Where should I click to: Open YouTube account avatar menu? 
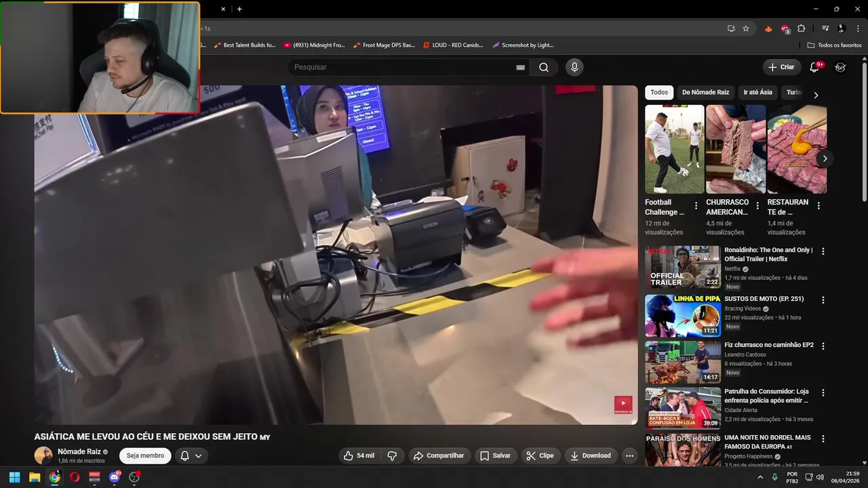click(x=840, y=67)
